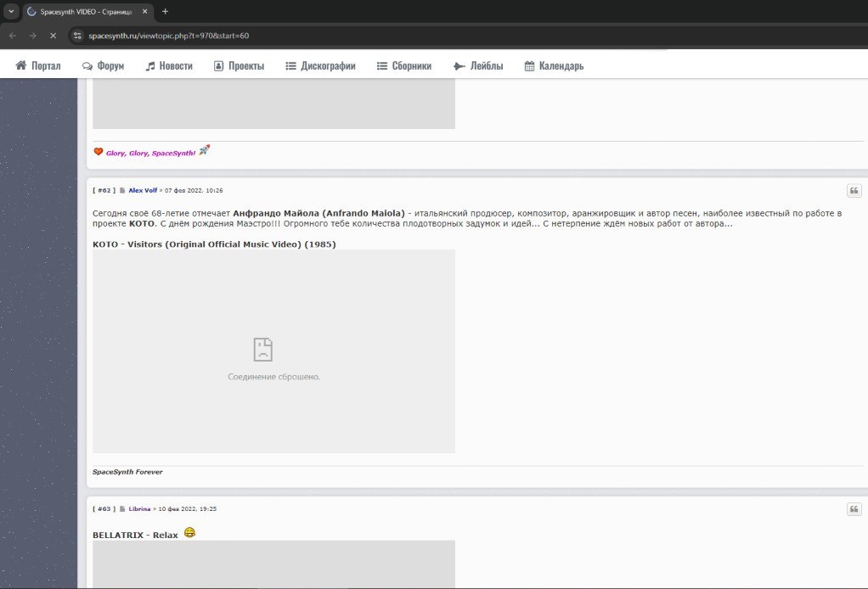Click the 'SpaceSynth Forever' signature text
The width and height of the screenshot is (868, 589).
point(127,472)
